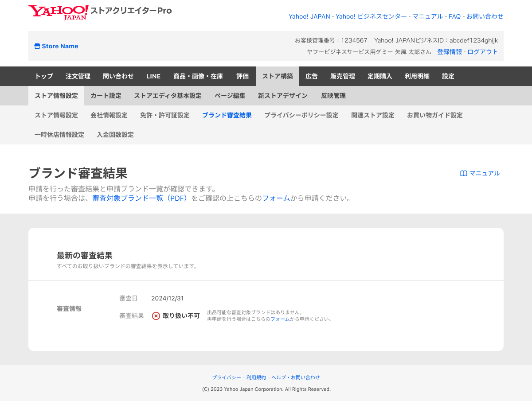The width and height of the screenshot is (532, 401).
Task: Open the 問い合わせ main menu
Action: (118, 76)
